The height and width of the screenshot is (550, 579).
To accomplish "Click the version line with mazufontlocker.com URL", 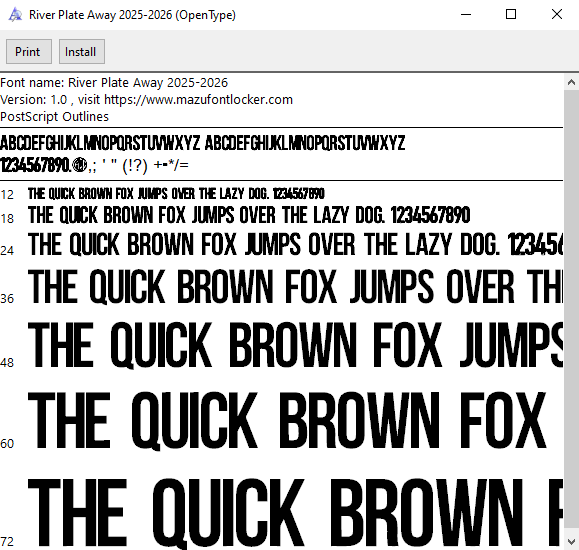I will [x=147, y=100].
